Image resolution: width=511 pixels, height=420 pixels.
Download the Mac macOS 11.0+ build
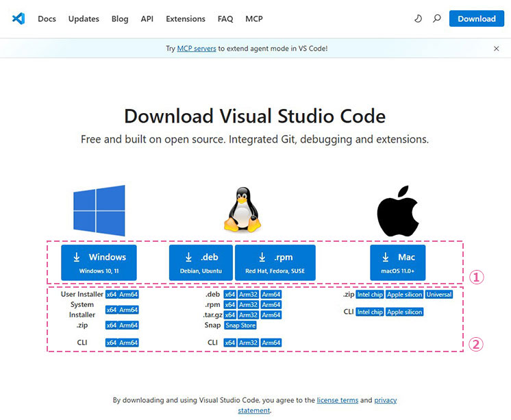click(x=397, y=262)
